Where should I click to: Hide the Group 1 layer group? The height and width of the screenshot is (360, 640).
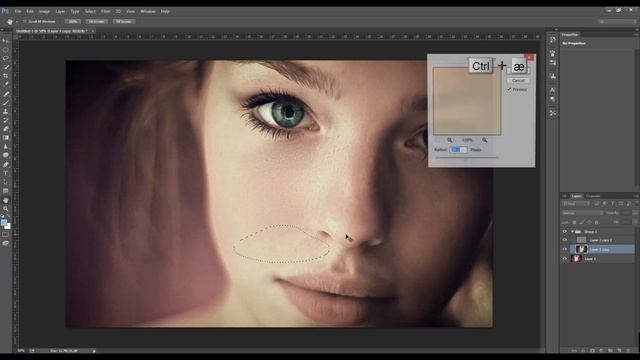tap(564, 231)
